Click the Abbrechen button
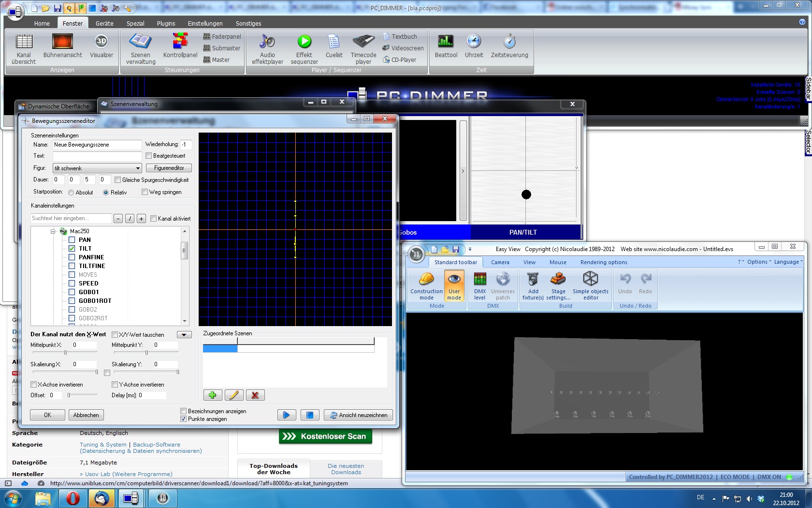Viewport: 812px width, 508px height. click(86, 415)
